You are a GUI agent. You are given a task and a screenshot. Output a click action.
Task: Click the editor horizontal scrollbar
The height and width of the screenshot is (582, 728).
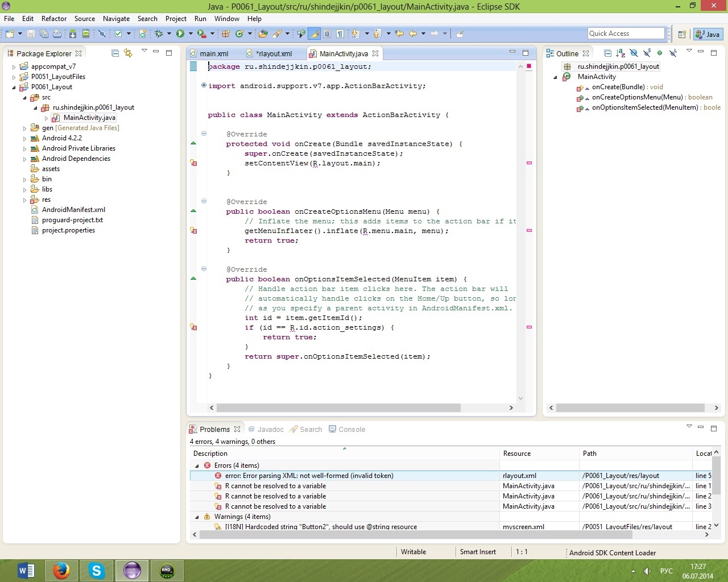click(338, 408)
